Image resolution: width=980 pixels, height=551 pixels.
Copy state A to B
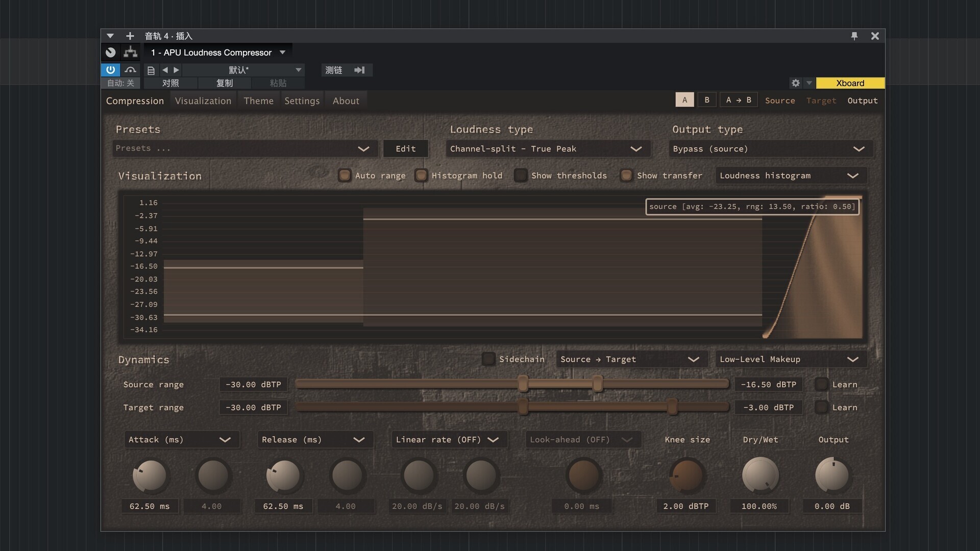[x=739, y=100]
